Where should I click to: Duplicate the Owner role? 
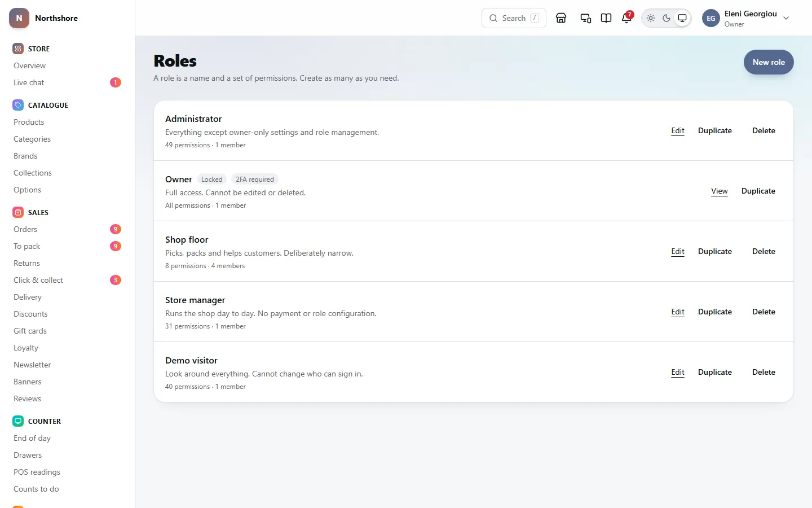pyautogui.click(x=758, y=191)
